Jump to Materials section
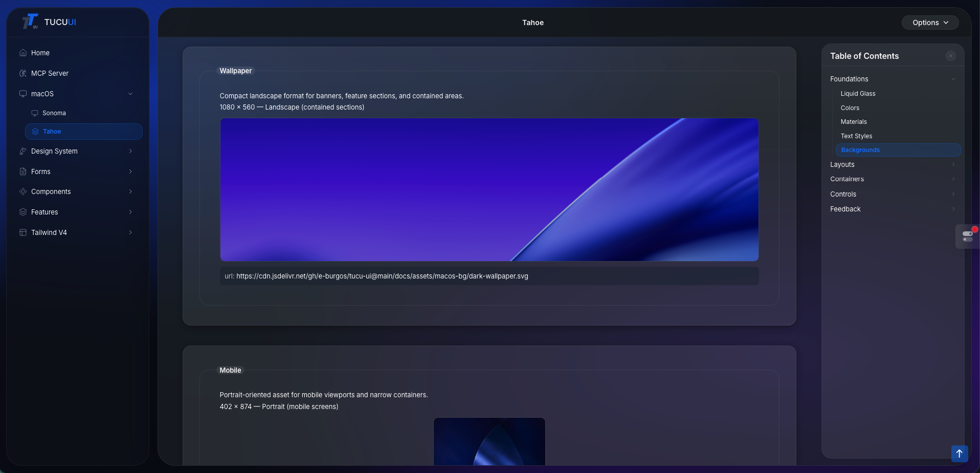This screenshot has height=473, width=980. coord(854,122)
